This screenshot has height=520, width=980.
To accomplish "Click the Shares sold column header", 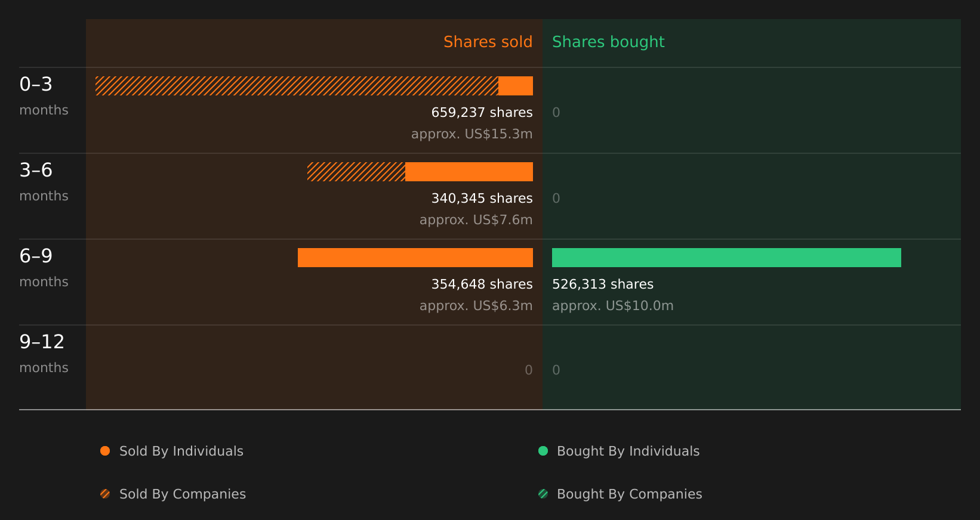I will (x=488, y=42).
